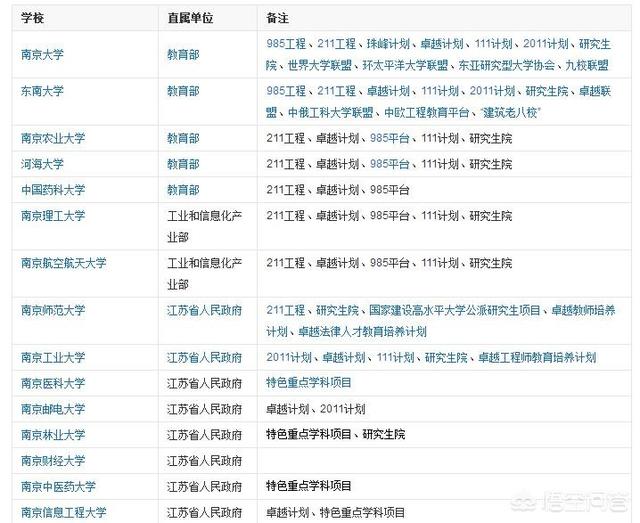Click 教育部 in the 南京大学 row

(x=183, y=55)
